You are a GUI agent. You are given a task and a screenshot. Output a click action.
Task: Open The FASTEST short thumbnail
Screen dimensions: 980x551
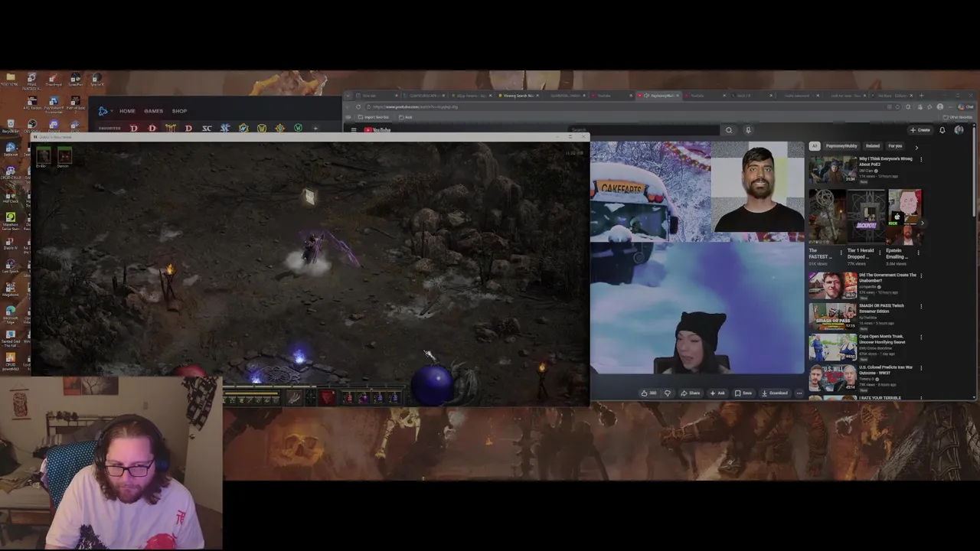coord(827,217)
